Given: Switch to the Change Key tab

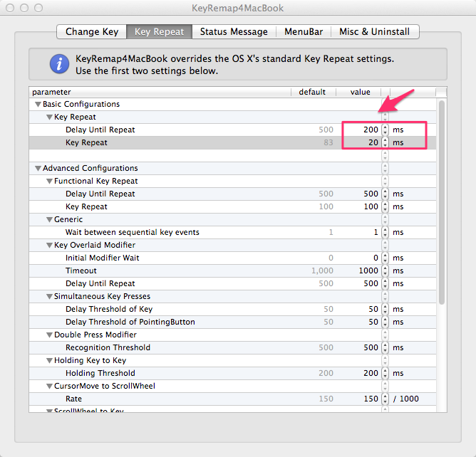Looking at the screenshot, I should [x=92, y=31].
